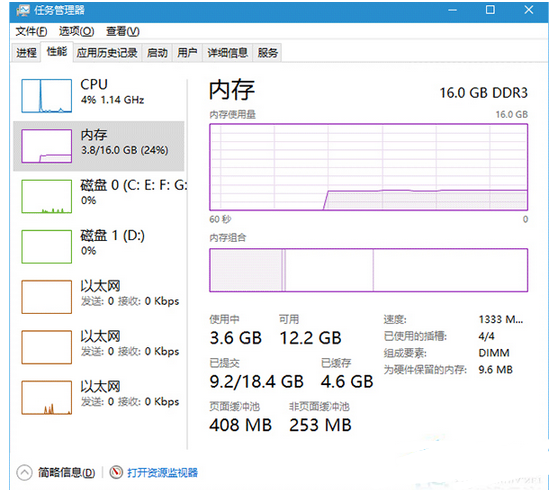Viewport: 552px width, 492px height.
Task: Click the 60 秒 graph axis label
Action: click(220, 219)
